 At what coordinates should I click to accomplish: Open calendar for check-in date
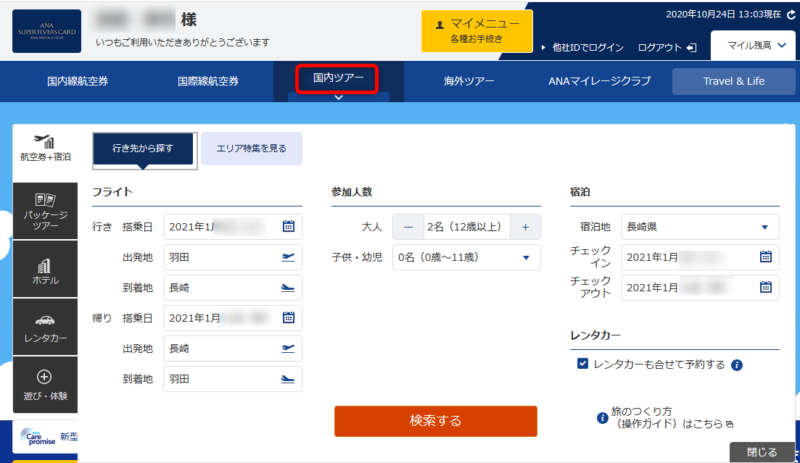pos(765,257)
